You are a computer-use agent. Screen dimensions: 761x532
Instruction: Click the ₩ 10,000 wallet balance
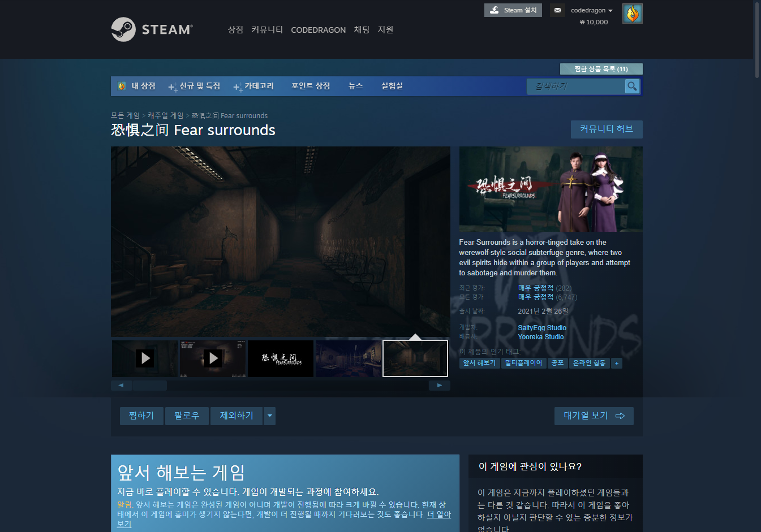(594, 22)
